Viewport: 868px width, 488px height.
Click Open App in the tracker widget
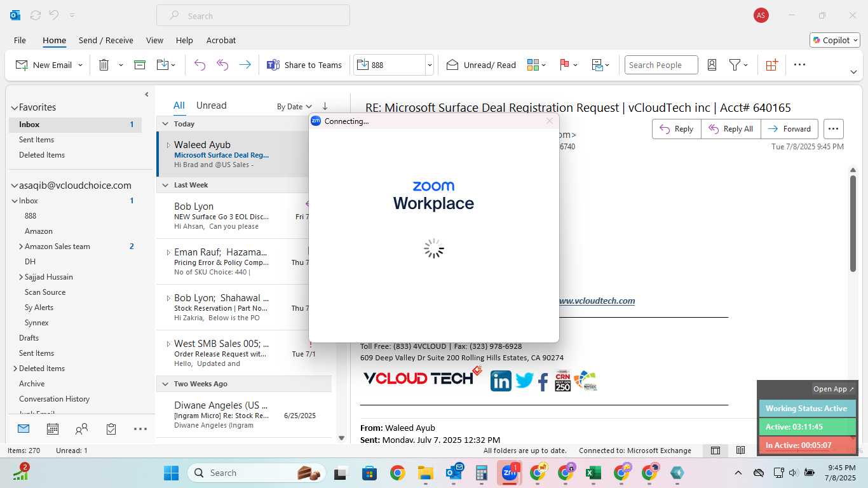(834, 389)
